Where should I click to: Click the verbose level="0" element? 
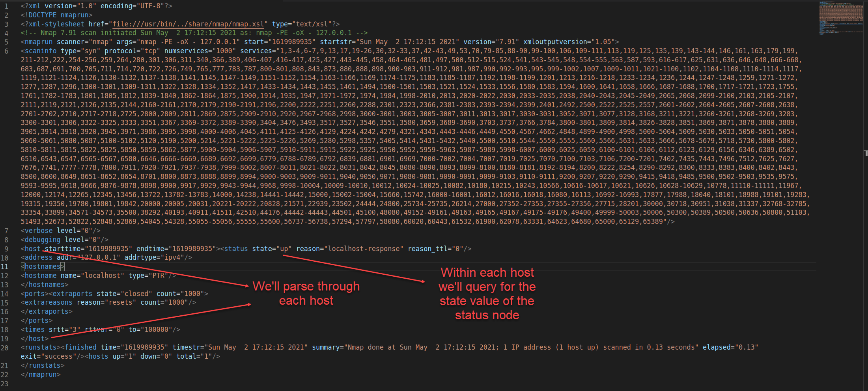pos(58,230)
